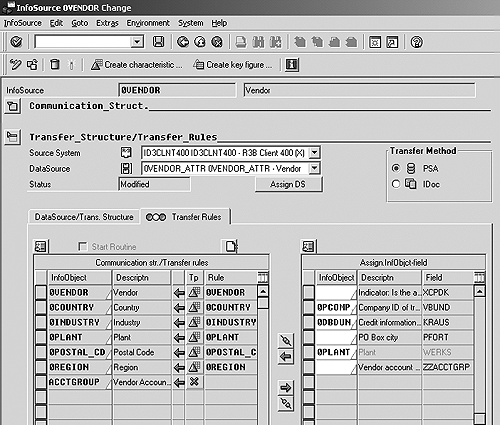Click the Source System icon
The height and width of the screenshot is (425, 500).
pos(126,153)
